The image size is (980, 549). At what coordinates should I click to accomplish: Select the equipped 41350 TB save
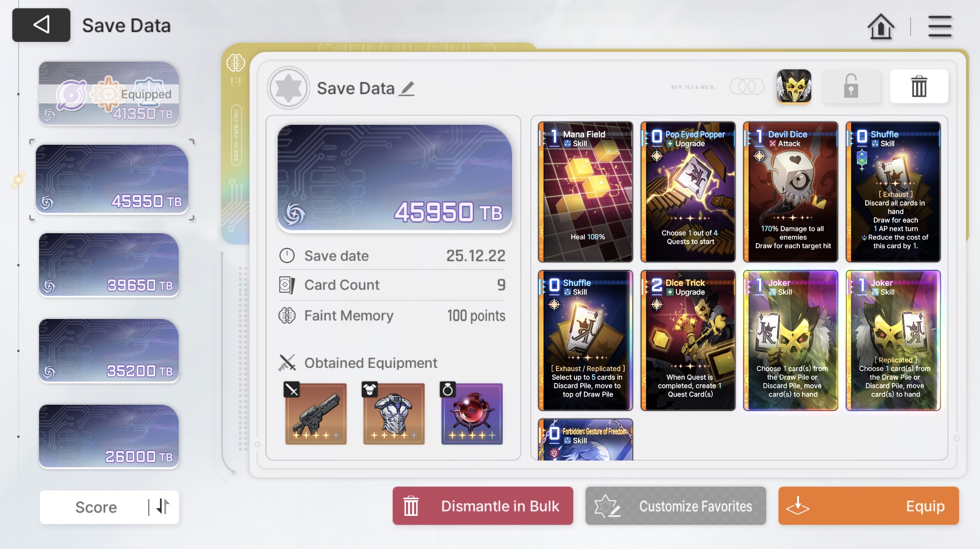coord(109,93)
